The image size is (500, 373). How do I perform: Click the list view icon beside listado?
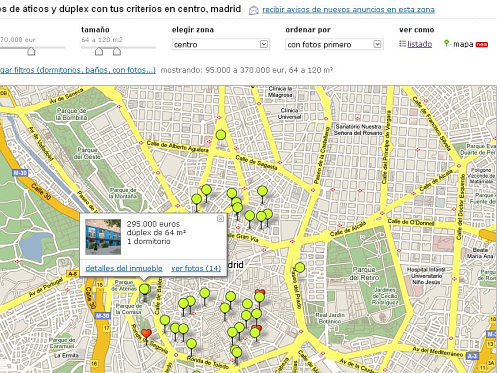click(x=402, y=44)
